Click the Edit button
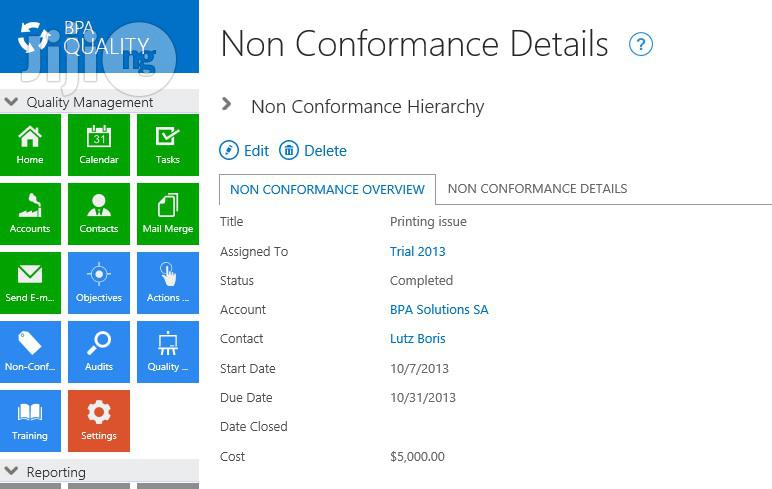The height and width of the screenshot is (489, 772). tap(244, 150)
